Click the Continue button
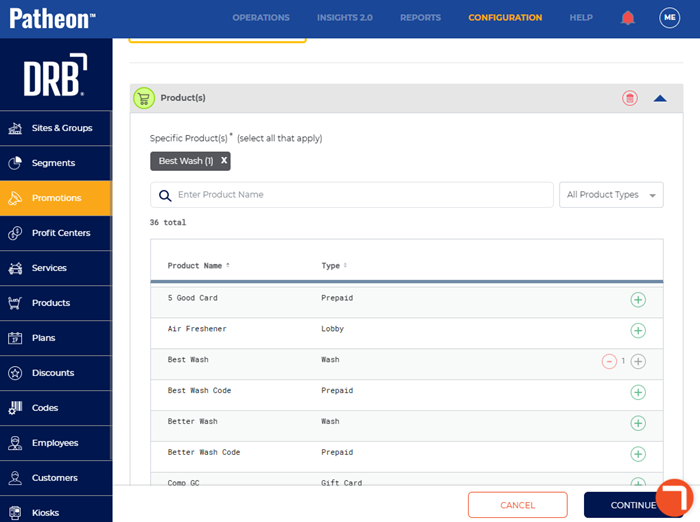 (633, 505)
